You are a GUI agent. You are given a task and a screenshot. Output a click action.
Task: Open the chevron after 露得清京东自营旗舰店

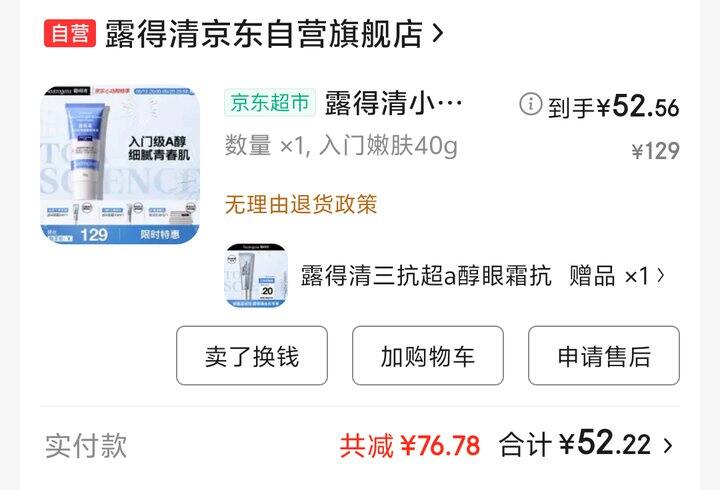(438, 33)
